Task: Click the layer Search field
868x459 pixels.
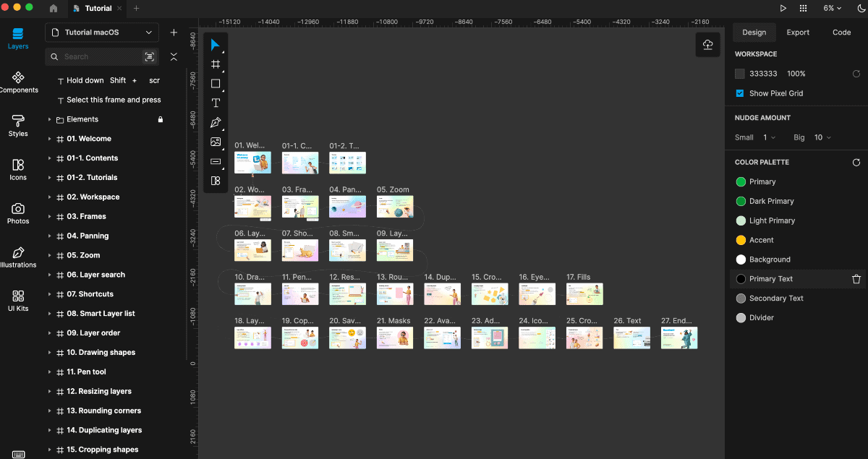Action: (100, 56)
